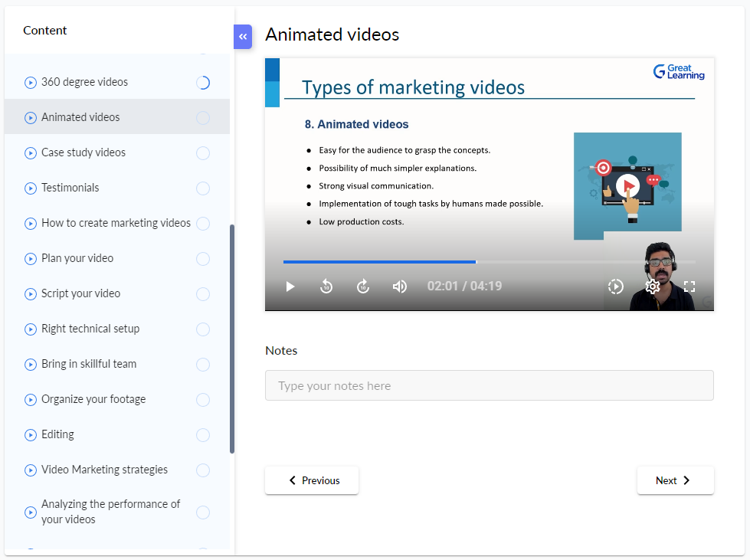Open the Case study videos lesson
Screen dimensions: 750x560
[117, 152]
